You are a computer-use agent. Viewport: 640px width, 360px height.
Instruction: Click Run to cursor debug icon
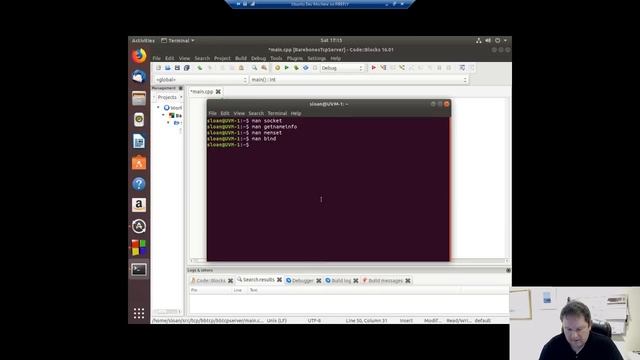click(x=383, y=68)
